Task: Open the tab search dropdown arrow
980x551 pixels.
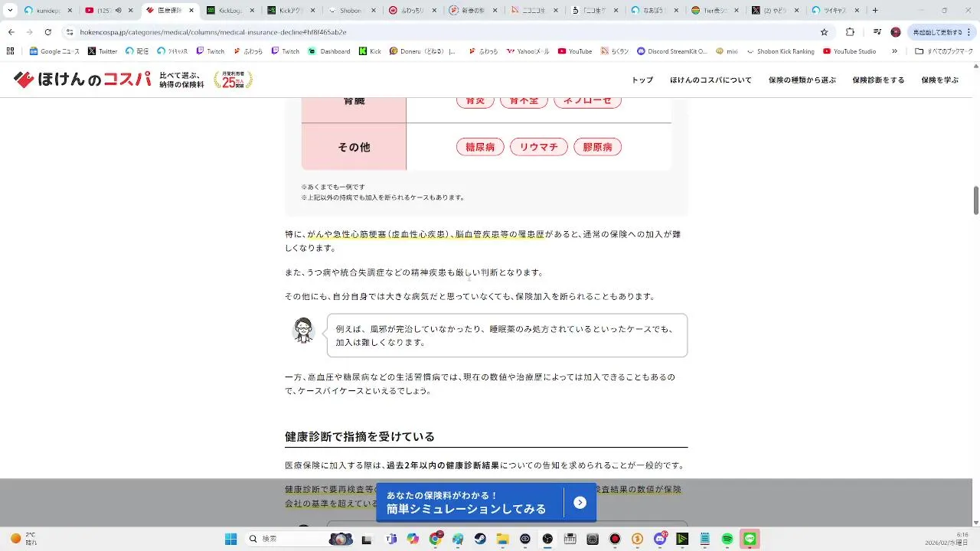Action: [10, 11]
